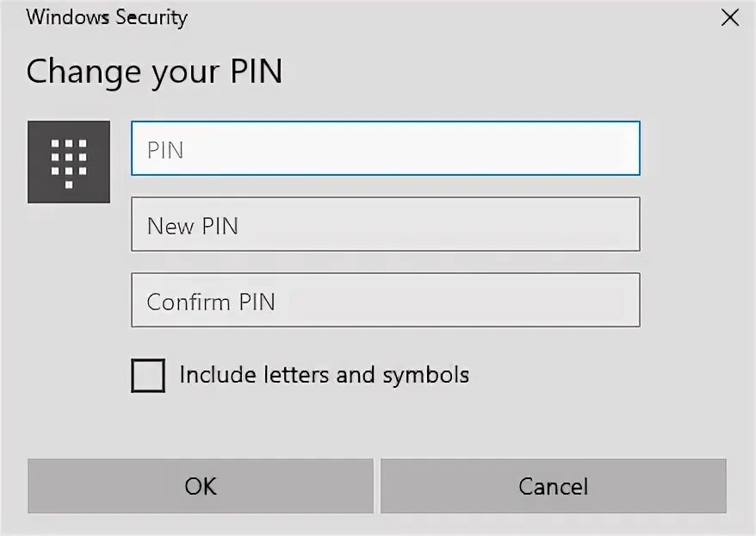Confirm the PIN change with OK

coord(201,486)
